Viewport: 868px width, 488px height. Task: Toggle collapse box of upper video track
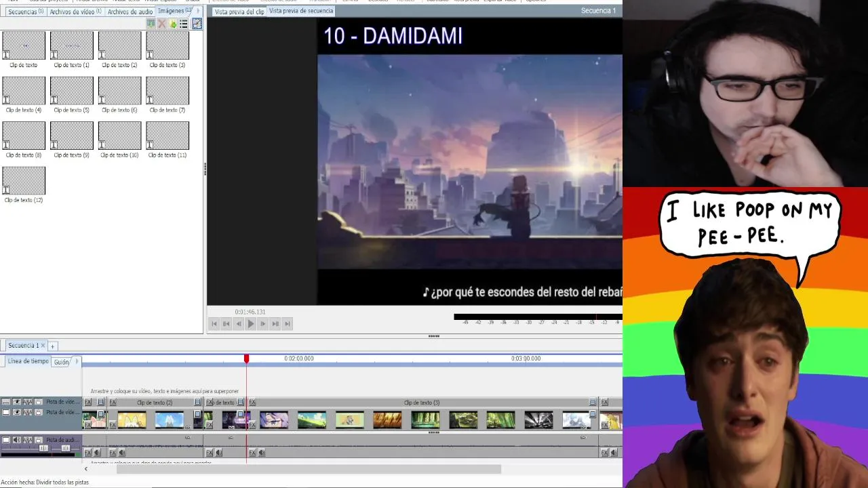(x=6, y=402)
